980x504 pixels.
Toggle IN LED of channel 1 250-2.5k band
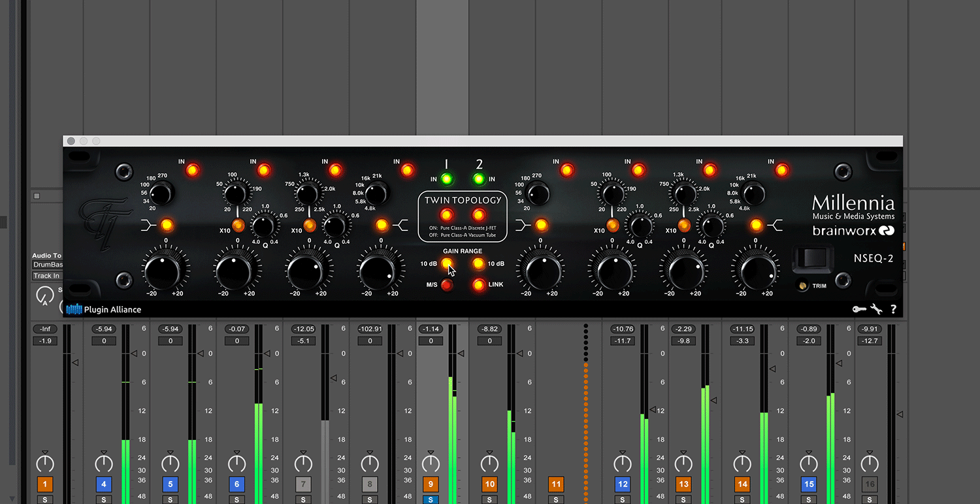336,171
